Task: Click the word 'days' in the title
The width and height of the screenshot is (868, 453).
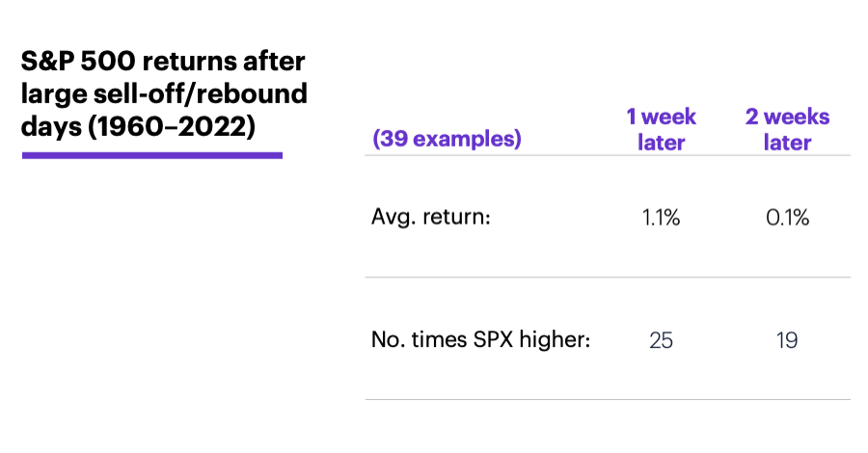Action: pos(51,126)
